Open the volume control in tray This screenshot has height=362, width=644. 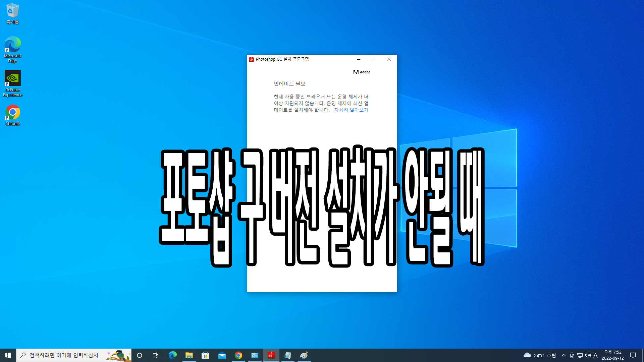[x=588, y=355]
